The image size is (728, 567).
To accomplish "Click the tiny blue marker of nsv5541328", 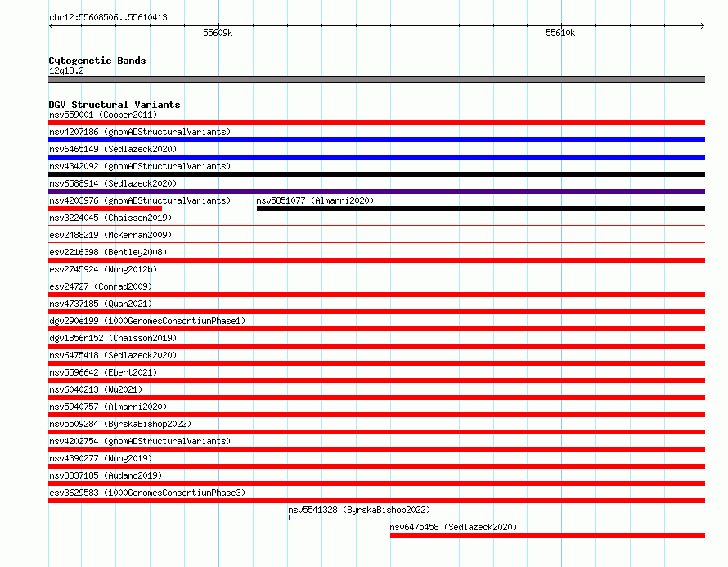I will tap(290, 518).
